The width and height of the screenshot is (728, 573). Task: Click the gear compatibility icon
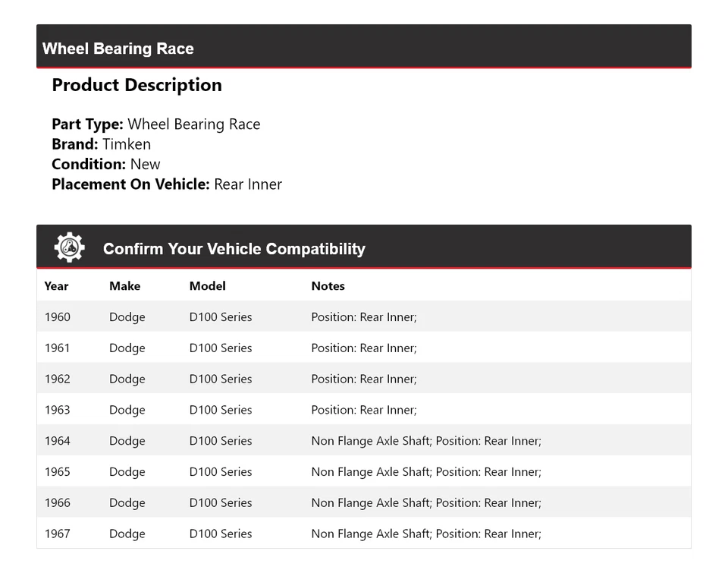point(69,247)
